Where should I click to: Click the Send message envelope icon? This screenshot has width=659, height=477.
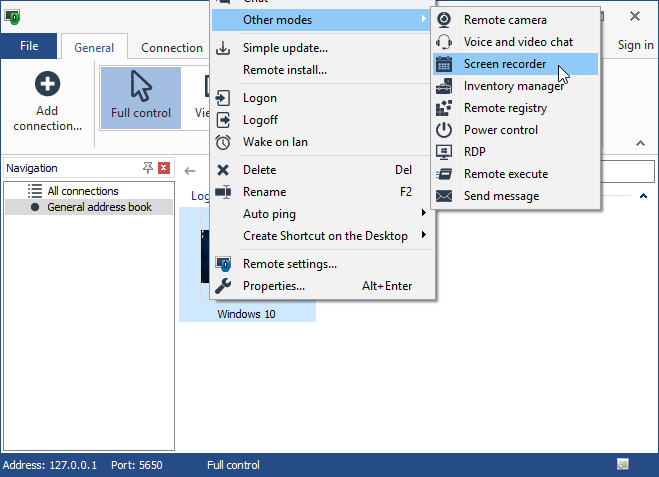tap(445, 196)
